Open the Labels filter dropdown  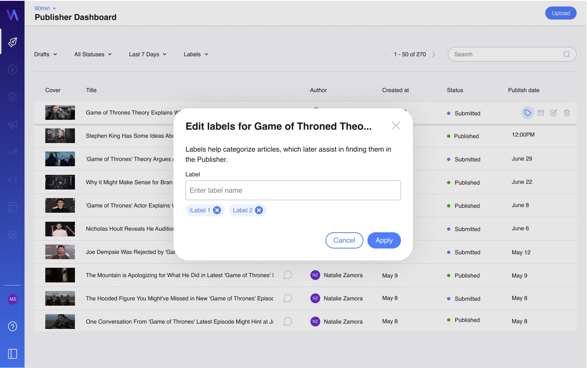196,54
